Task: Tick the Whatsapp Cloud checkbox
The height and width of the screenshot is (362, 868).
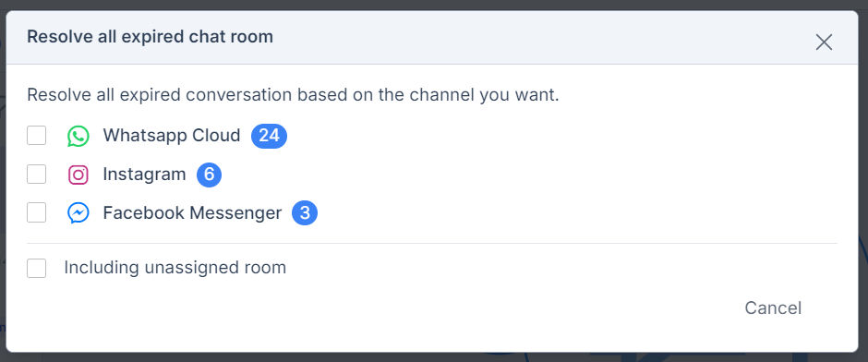Action: (x=37, y=136)
